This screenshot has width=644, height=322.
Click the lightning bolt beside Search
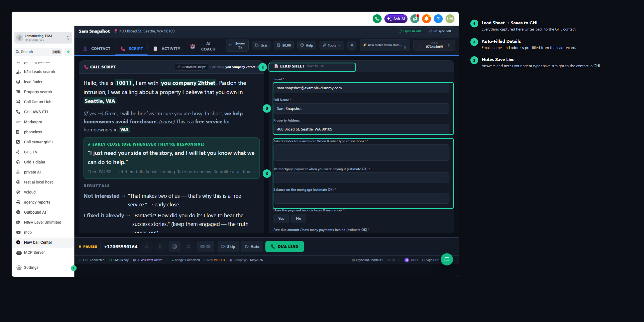[68, 52]
